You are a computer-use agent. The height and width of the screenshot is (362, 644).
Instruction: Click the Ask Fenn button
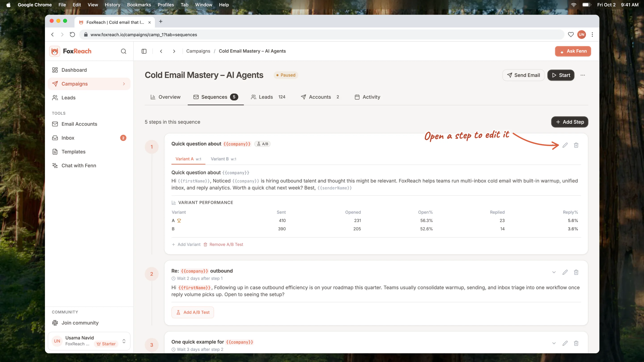click(573, 51)
